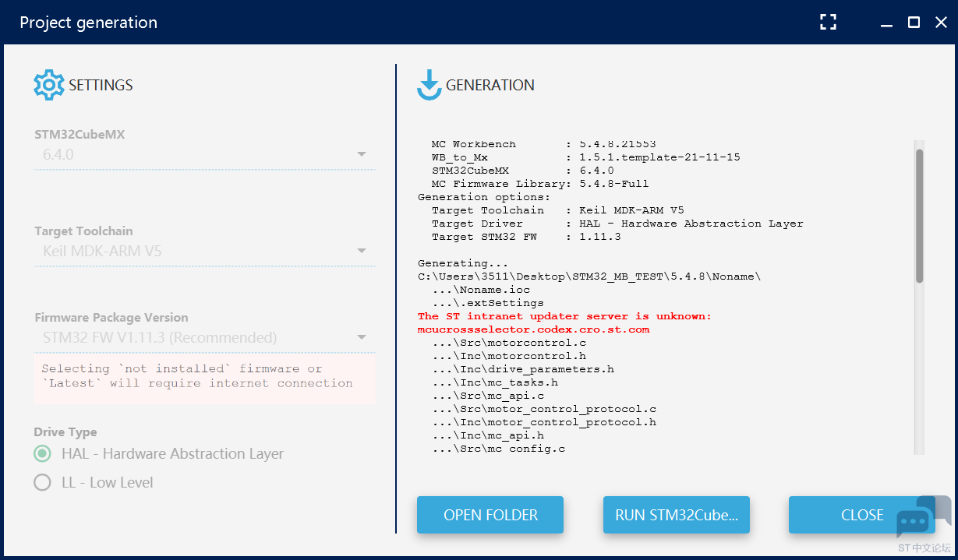Image resolution: width=958 pixels, height=560 pixels.
Task: Click the ...\Inc\motor_control_protocol.h log line
Action: click(x=544, y=422)
